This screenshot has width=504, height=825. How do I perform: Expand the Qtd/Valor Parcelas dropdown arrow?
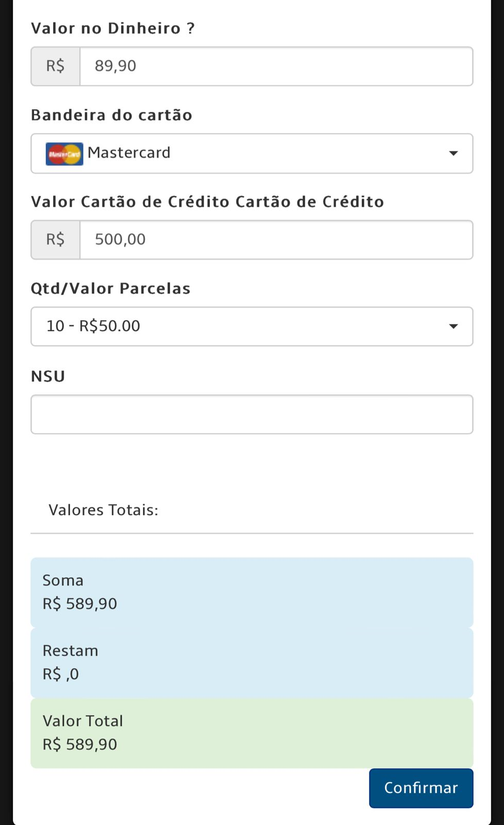pos(453,326)
